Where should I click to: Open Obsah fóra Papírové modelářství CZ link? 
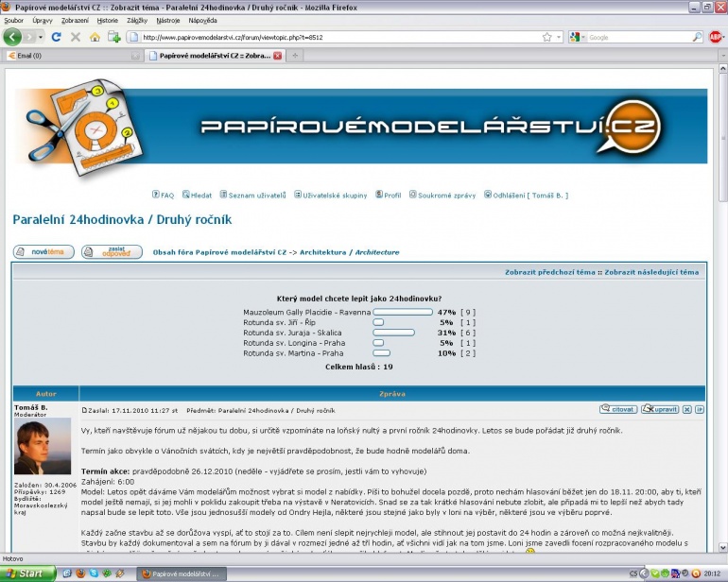[219, 252]
